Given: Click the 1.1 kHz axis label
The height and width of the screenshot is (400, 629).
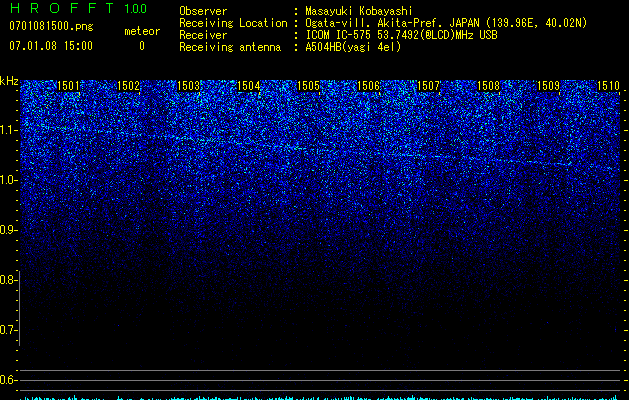Looking at the screenshot, I should (x=8, y=130).
